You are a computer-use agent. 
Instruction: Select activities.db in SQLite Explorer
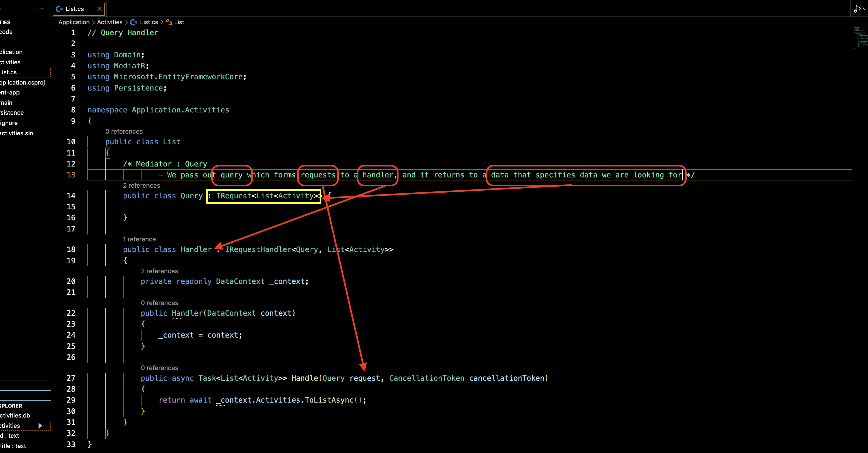(15, 416)
